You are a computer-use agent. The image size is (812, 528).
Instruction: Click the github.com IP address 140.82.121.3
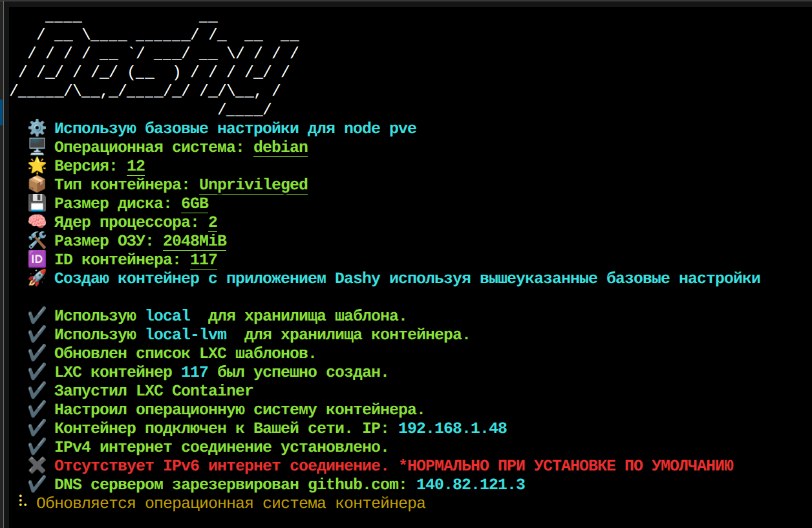[470, 484]
